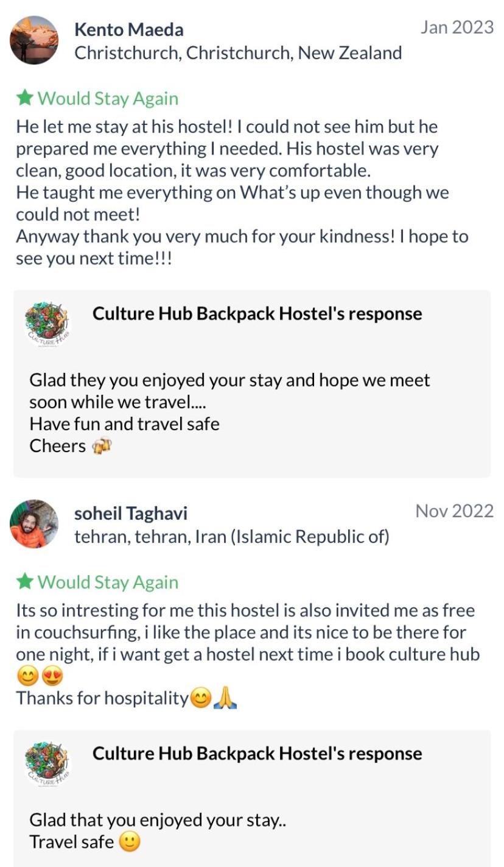The image size is (504, 867).
Task: Tap the smiley emoji after Travel safe
Action: [129, 842]
